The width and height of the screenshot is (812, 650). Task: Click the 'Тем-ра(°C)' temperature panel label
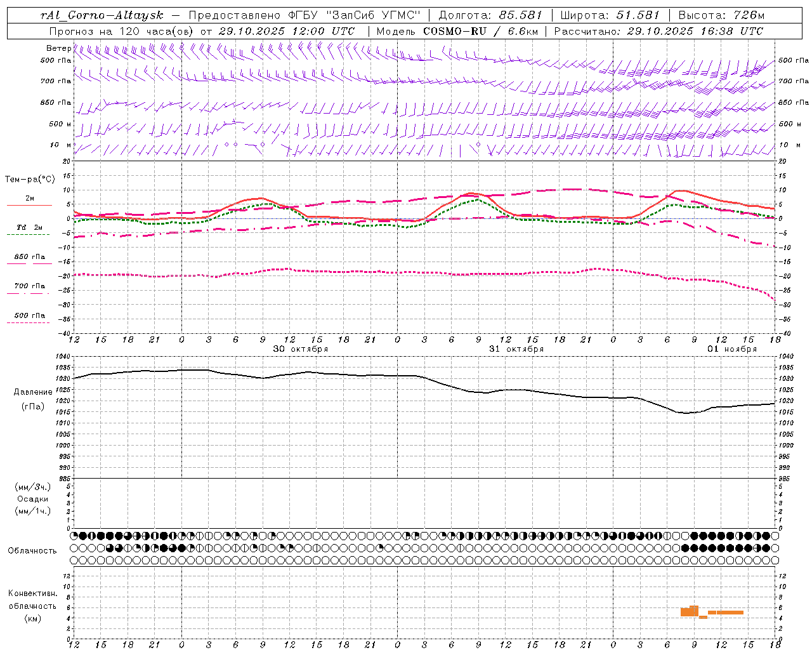30,180
